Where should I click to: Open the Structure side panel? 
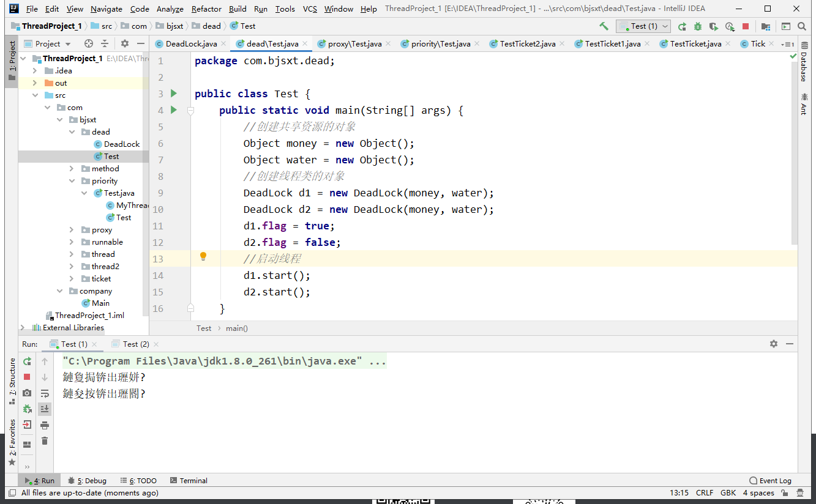[x=12, y=382]
